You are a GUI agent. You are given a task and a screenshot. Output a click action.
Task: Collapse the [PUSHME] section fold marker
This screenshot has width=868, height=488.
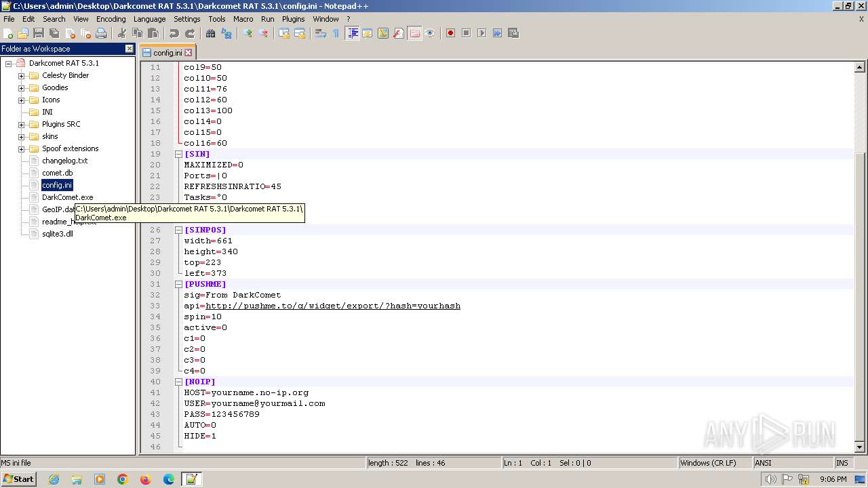178,284
